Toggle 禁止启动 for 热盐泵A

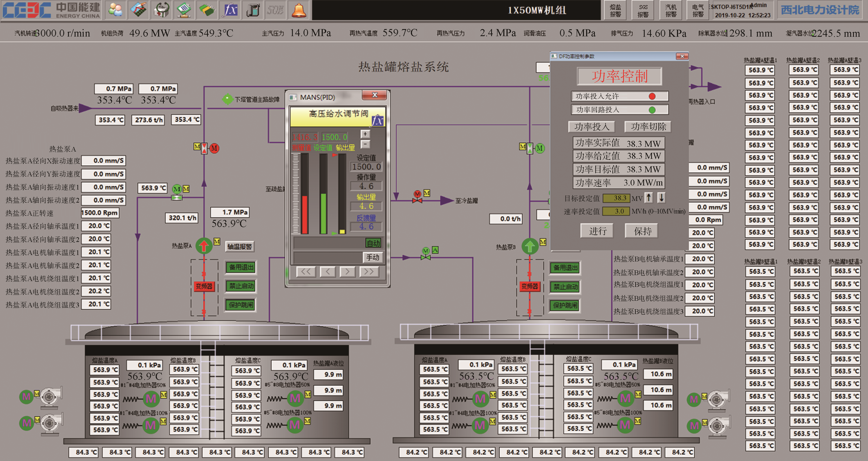click(241, 286)
